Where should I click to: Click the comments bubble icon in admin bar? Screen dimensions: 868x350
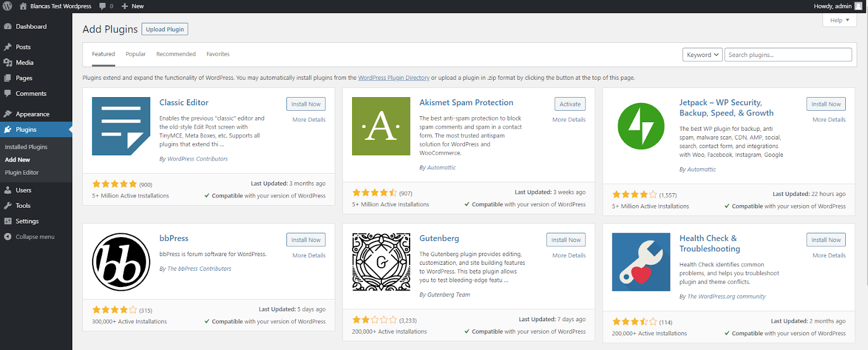[103, 7]
